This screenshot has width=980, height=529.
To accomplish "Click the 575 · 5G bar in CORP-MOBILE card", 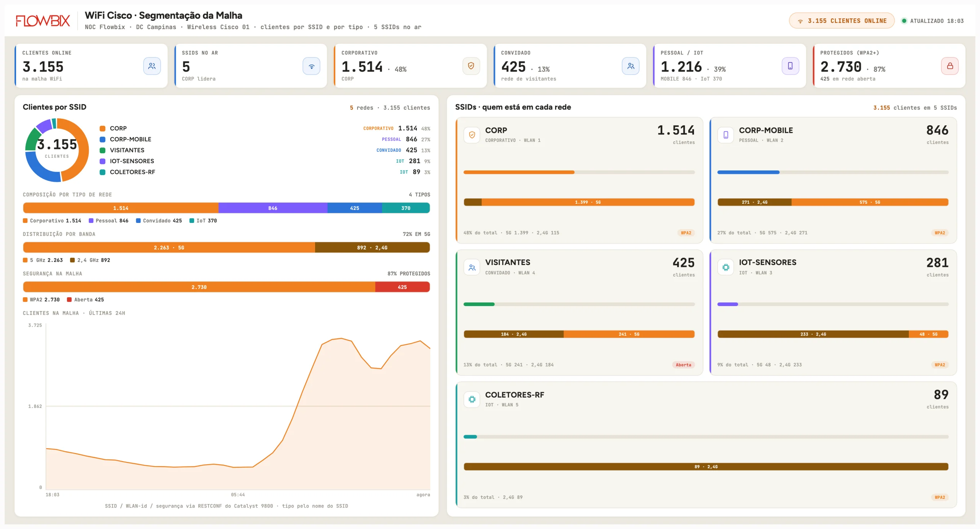I will tap(870, 202).
